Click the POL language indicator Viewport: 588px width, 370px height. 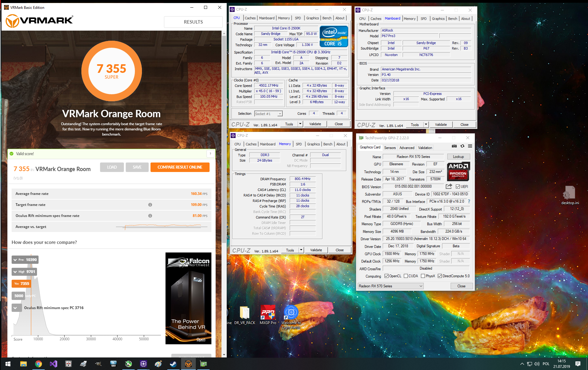[x=546, y=364]
